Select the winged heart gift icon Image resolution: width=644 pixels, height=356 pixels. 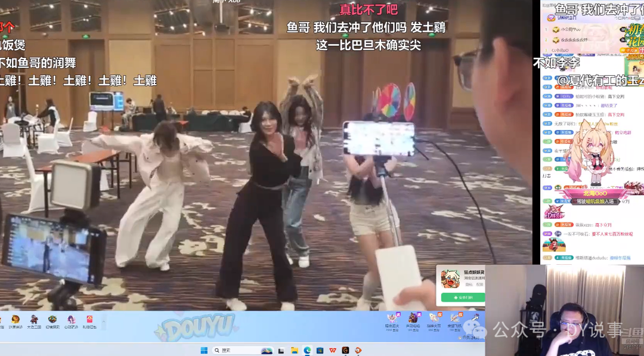tap(392, 318)
